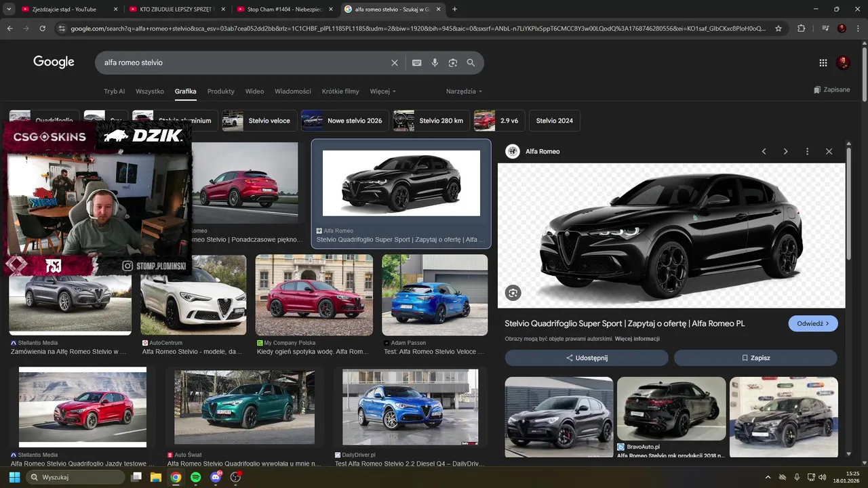Open Chrome's three-dot menu
This screenshot has height=488, width=868.
point(859,28)
